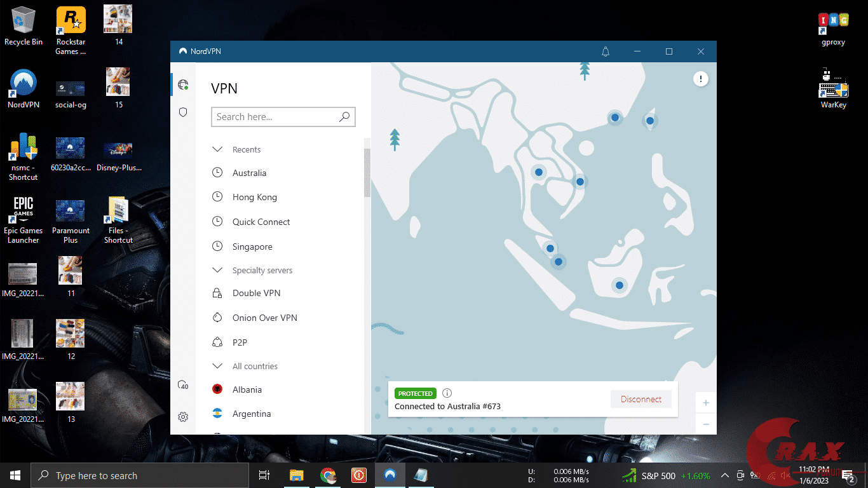Select Albania from the country list

point(248,389)
